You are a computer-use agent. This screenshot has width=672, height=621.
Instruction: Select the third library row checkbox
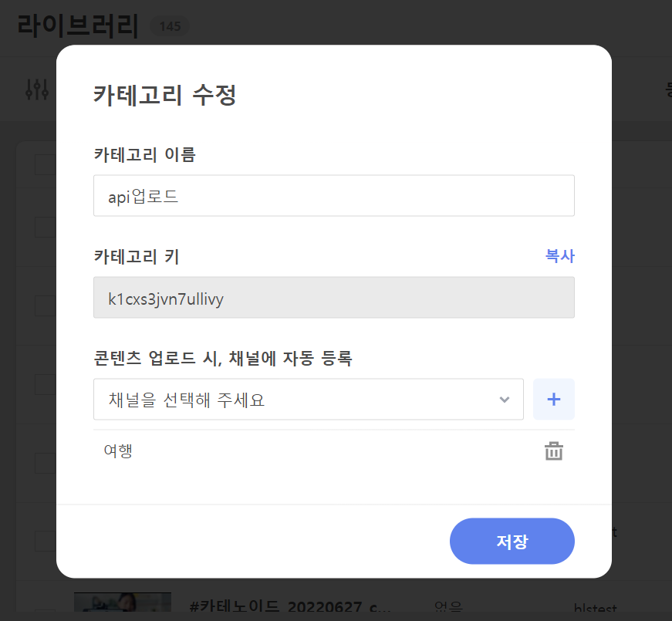45,305
